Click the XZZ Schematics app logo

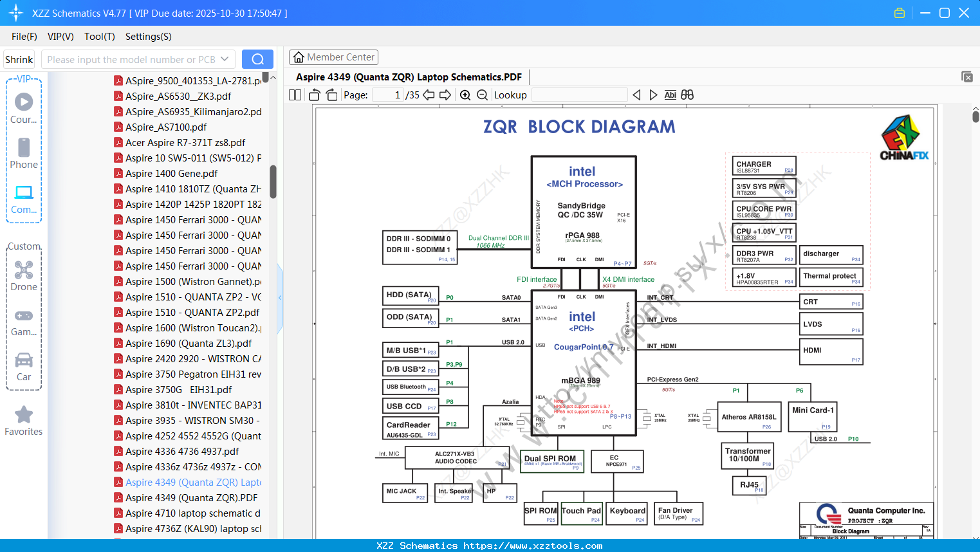16,13
